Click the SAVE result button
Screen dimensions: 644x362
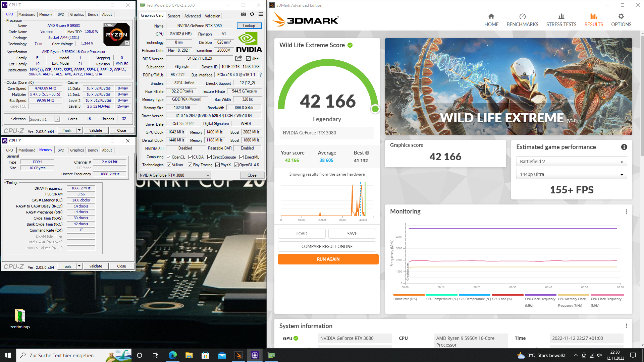point(352,234)
